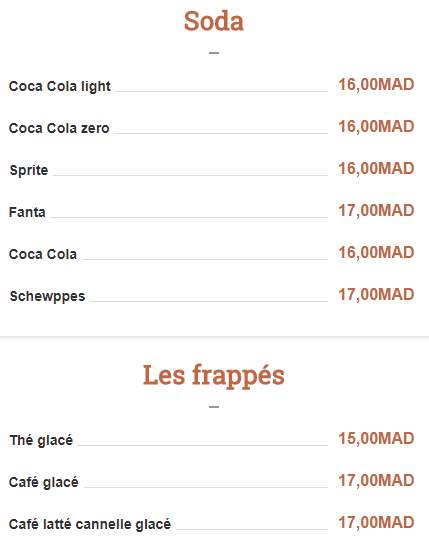Image resolution: width=429 pixels, height=541 pixels.
Task: Select the Thé glacé item
Action: (41, 440)
